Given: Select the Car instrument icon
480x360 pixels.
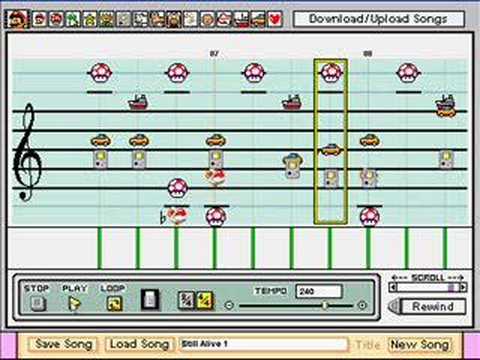Looking at the screenshot, I should 258,19.
